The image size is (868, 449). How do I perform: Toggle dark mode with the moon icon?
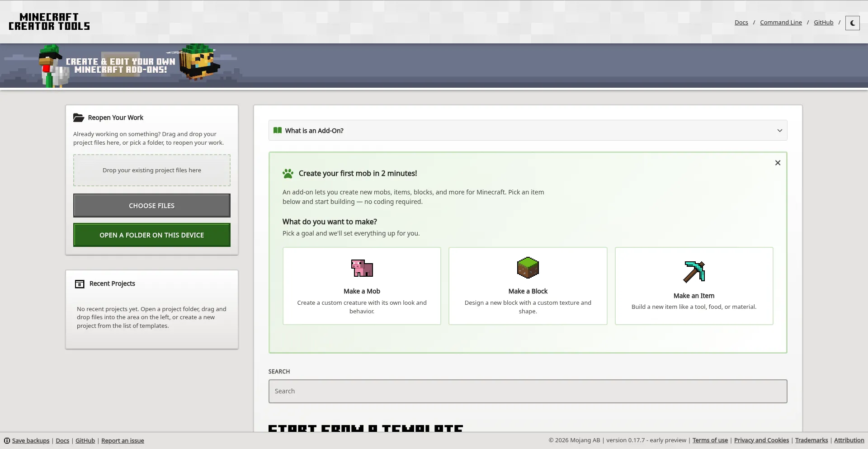click(x=852, y=23)
